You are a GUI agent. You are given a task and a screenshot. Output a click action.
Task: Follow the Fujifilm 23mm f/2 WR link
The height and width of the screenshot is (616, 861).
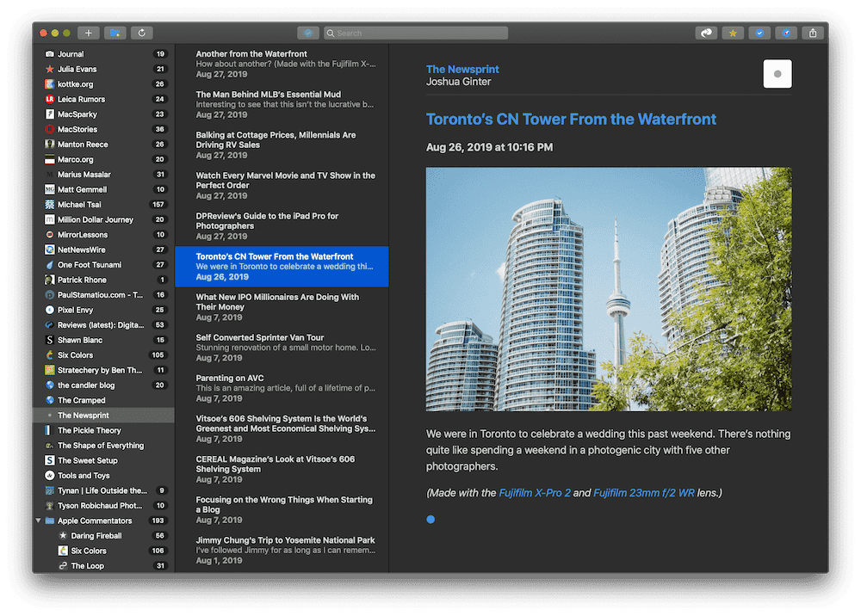pos(643,493)
